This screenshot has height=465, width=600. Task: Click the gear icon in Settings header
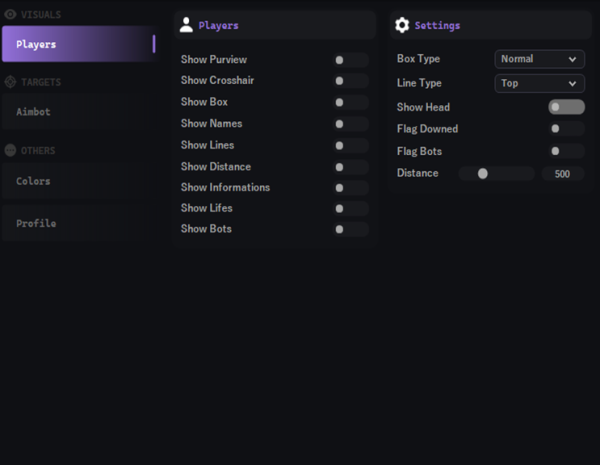coord(402,25)
